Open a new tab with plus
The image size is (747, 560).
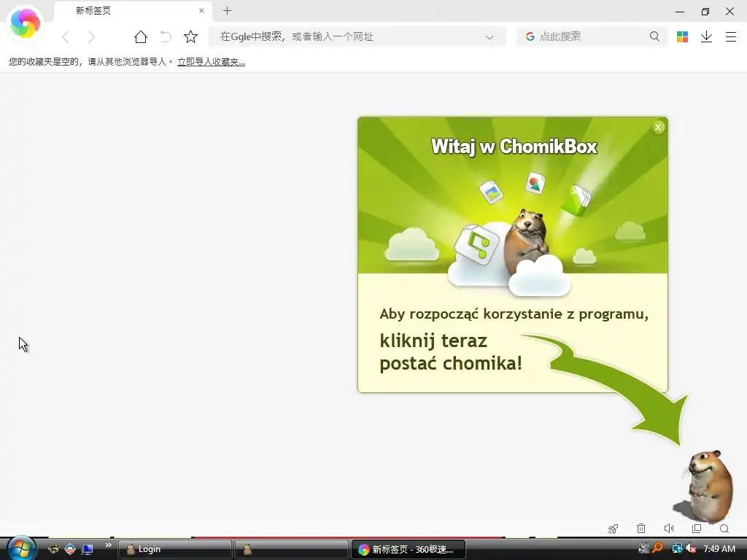coord(228,10)
